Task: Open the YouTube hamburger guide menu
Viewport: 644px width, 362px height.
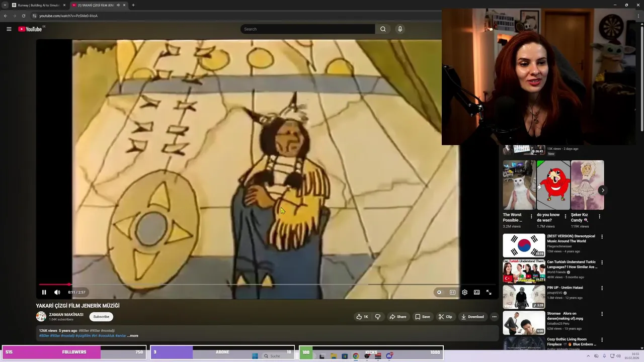Action: coord(9,29)
